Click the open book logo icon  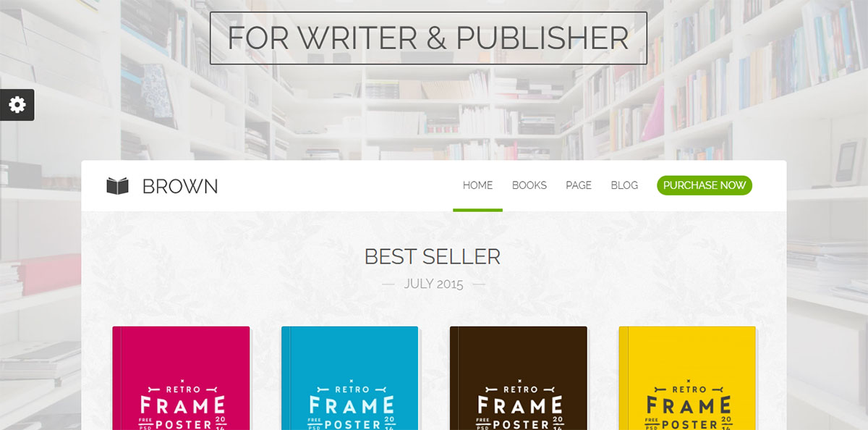(x=117, y=186)
